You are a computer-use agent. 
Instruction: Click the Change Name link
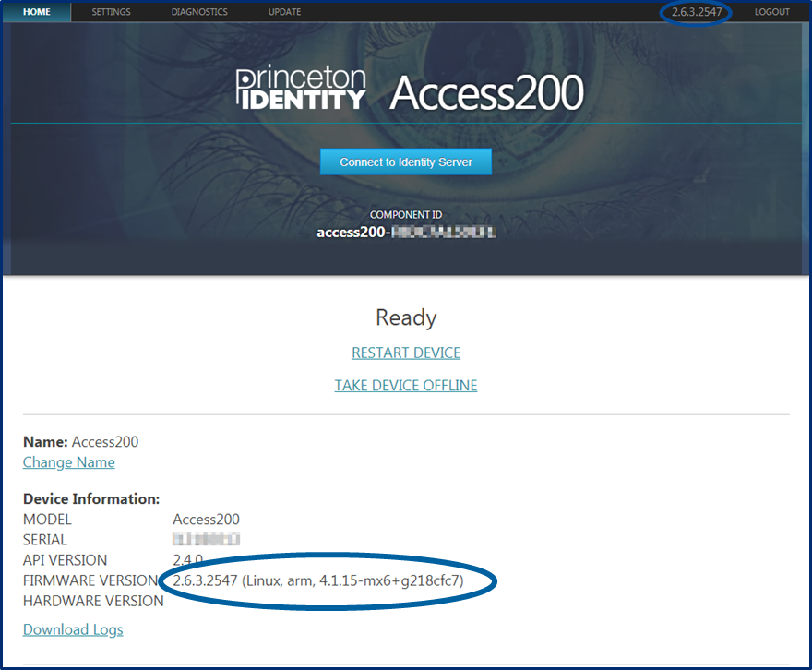point(69,462)
